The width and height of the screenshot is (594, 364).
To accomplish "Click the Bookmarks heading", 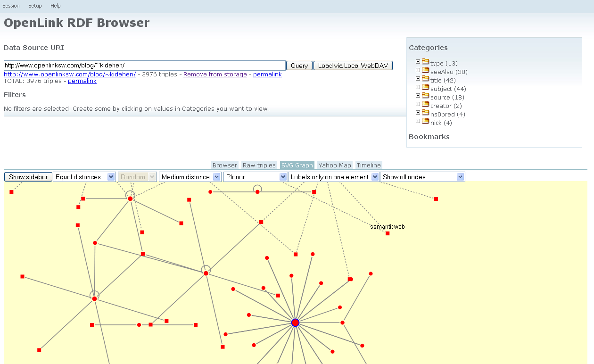I will pos(429,137).
